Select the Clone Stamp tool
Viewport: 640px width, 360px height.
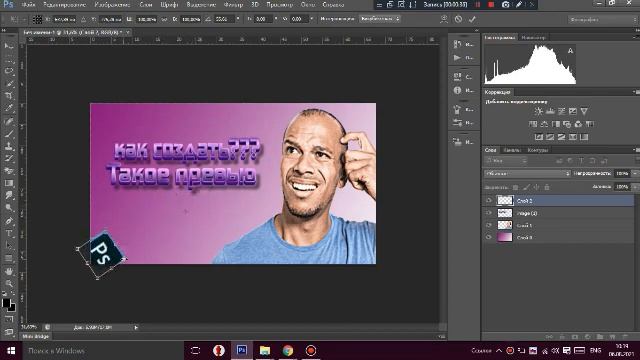[9, 146]
